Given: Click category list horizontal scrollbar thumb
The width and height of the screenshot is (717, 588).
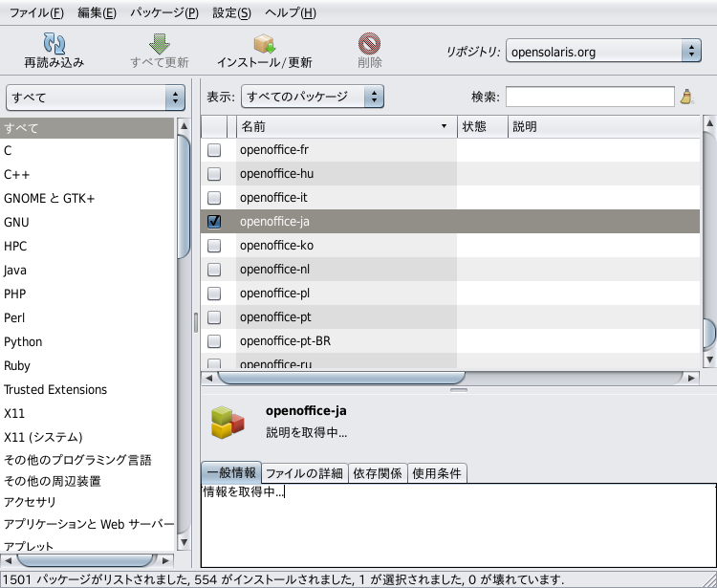Looking at the screenshot, I should [x=85, y=560].
